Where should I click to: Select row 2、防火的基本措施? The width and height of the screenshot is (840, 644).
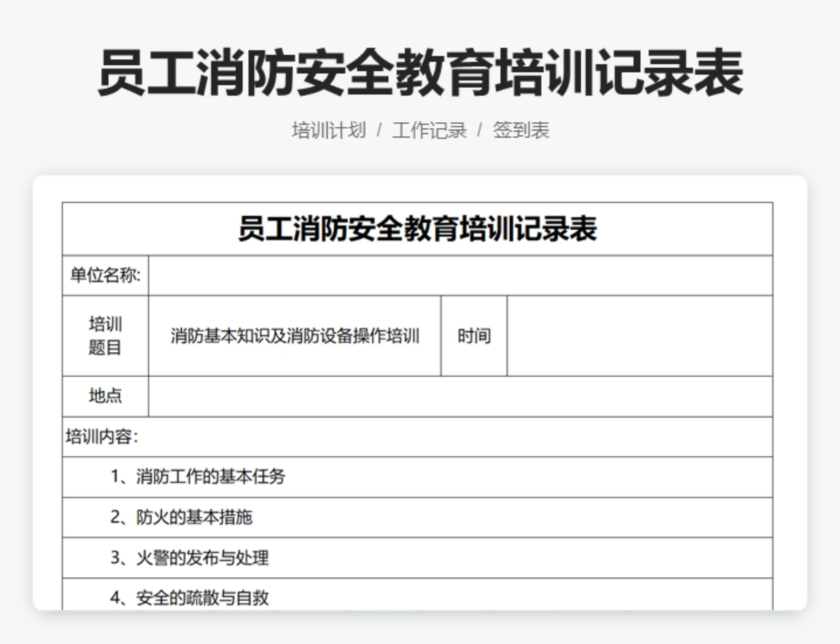pyautogui.click(x=417, y=518)
